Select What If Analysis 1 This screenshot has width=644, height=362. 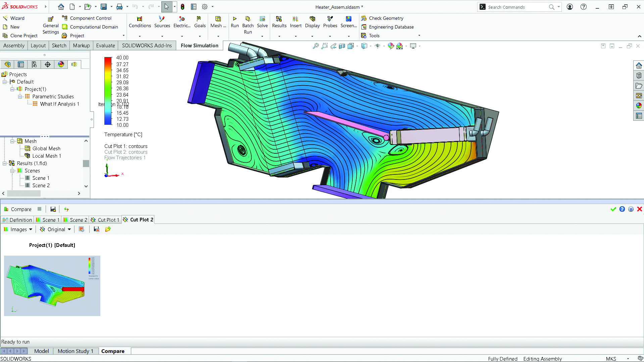point(59,104)
